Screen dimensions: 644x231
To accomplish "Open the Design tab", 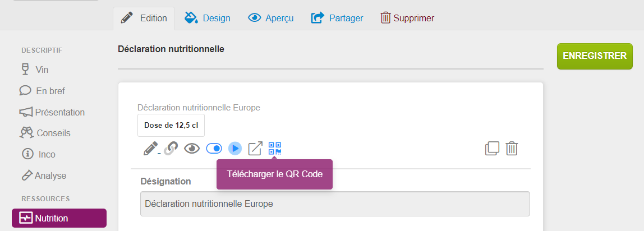I will (208, 18).
